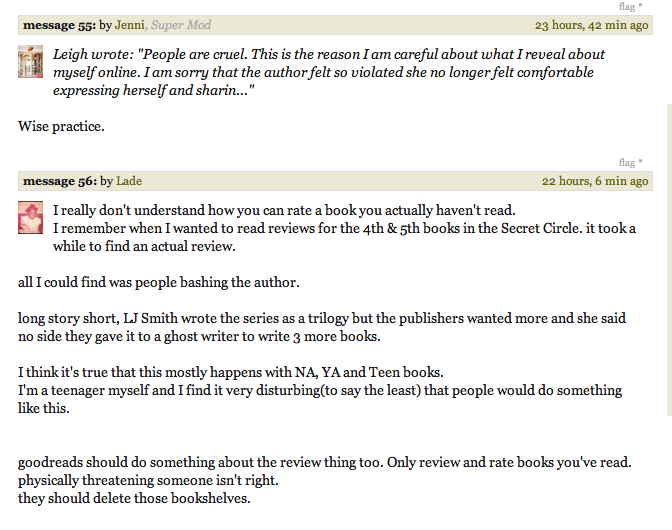
Task: Click the line mentioning Secret Circle books
Action: tap(344, 228)
